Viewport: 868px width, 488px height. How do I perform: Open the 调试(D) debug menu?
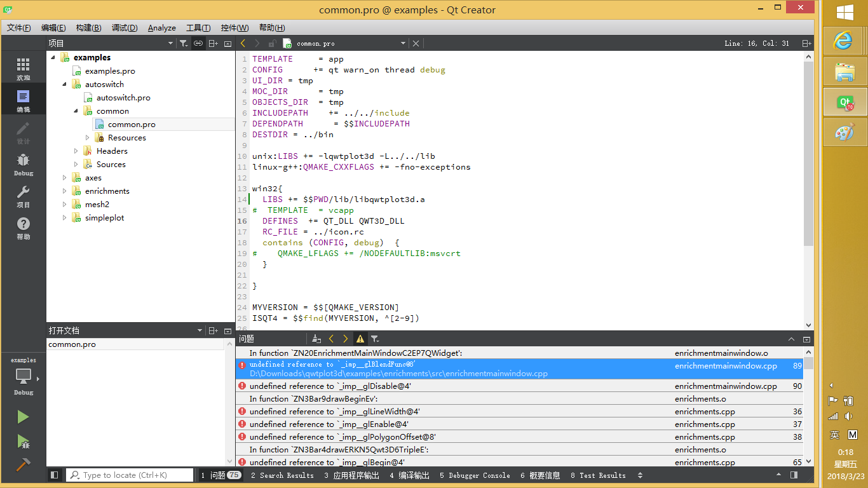point(125,27)
